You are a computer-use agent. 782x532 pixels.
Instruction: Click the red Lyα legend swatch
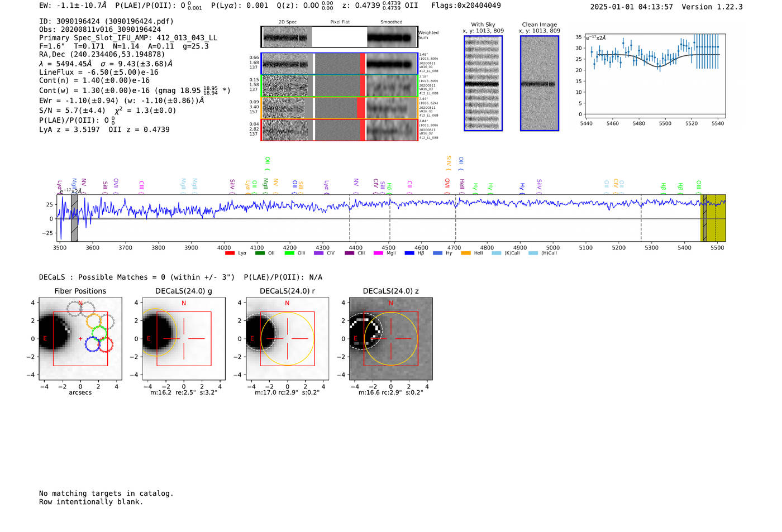pyautogui.click(x=230, y=253)
